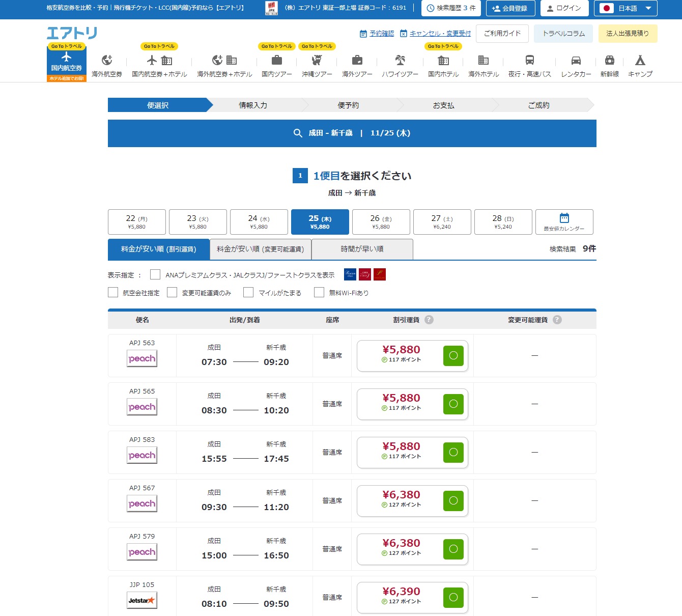Open 法人出張見積り button
The width and height of the screenshot is (682, 616).
pos(628,34)
